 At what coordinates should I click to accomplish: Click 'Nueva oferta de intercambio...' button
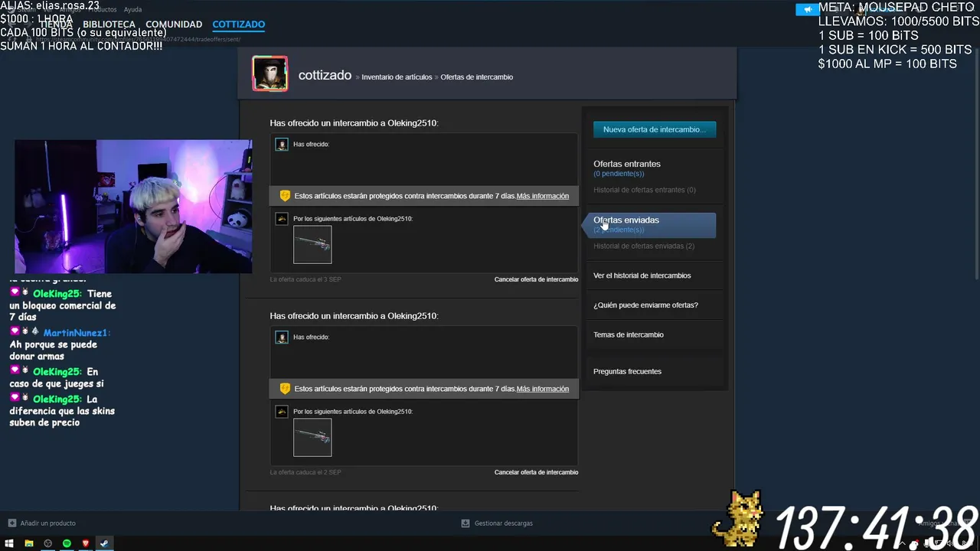[655, 129]
